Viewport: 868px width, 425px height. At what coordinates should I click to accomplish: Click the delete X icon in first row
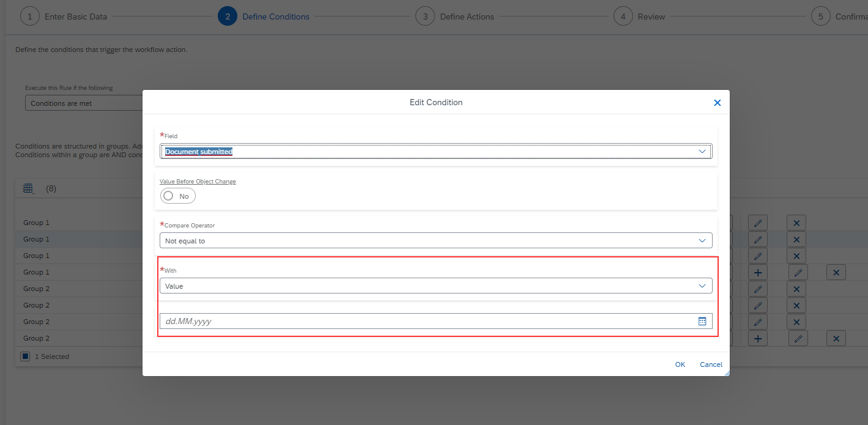click(796, 223)
